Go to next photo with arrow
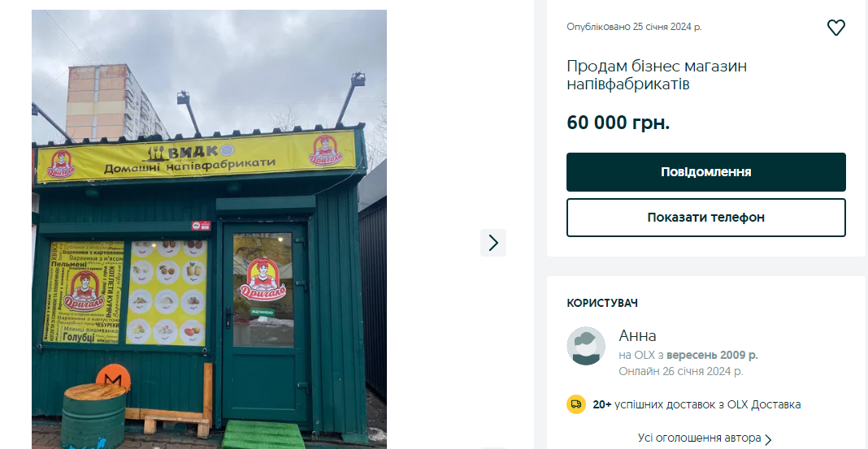 coord(493,243)
